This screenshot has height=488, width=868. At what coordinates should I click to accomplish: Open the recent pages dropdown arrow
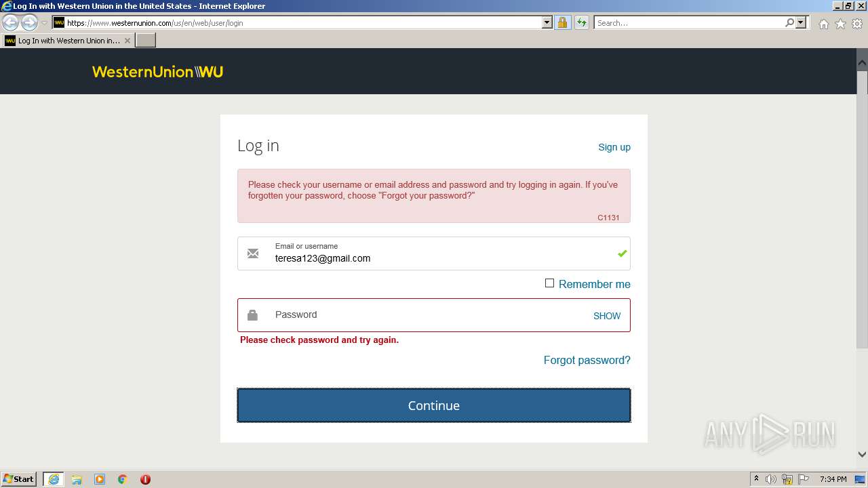[44, 22]
